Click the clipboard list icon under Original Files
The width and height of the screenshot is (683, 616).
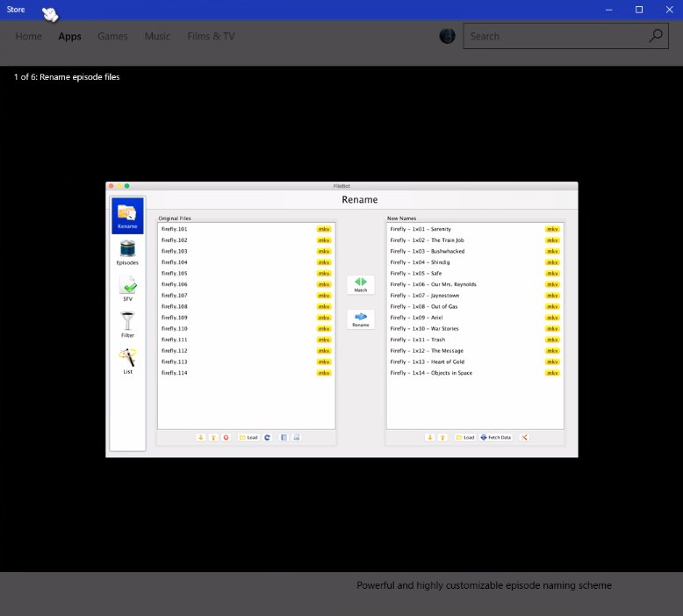(284, 438)
